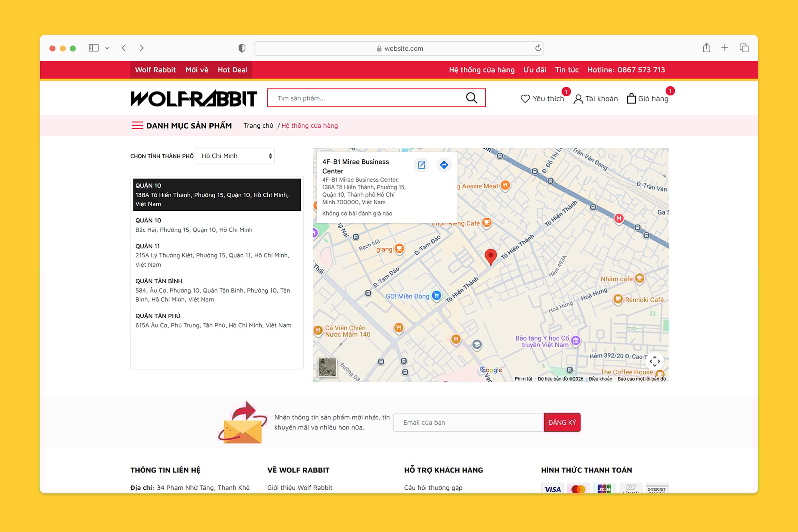Image resolution: width=798 pixels, height=532 pixels.
Task: Open the Danh Mục Sản Phẩm hamburger menu
Action: (x=137, y=125)
